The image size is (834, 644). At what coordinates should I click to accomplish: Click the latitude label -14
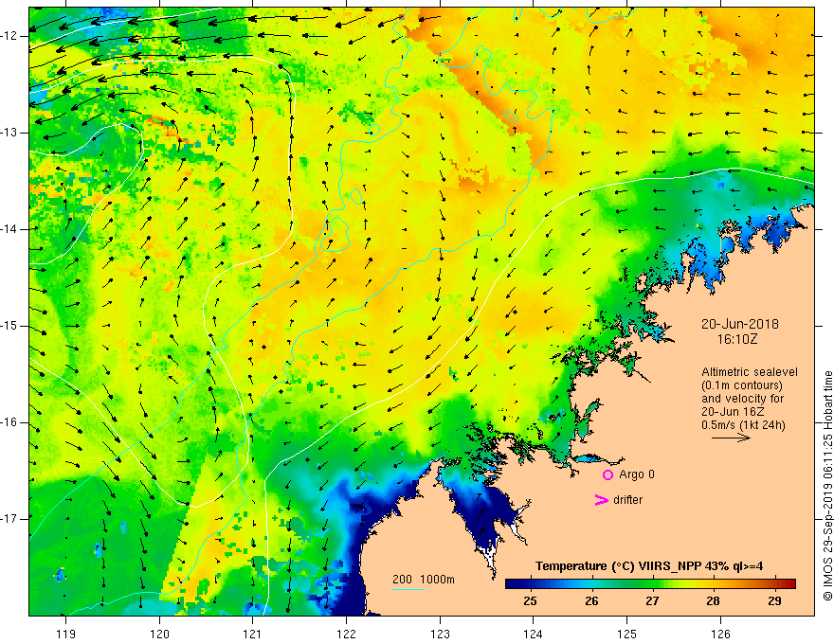coord(9,229)
